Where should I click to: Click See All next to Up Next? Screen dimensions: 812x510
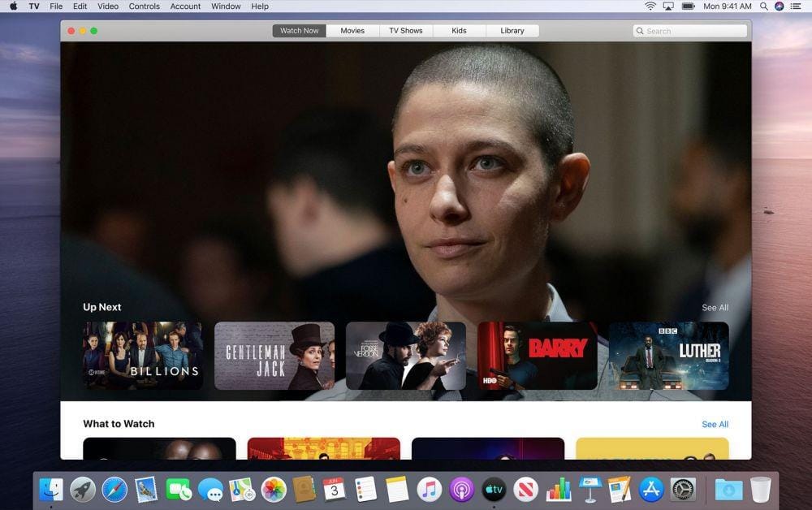(715, 307)
